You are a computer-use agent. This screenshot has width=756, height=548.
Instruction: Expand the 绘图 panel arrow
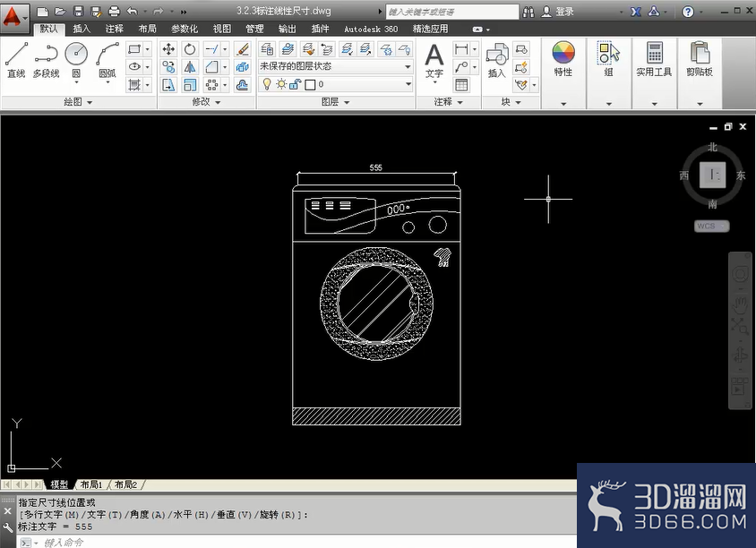90,102
